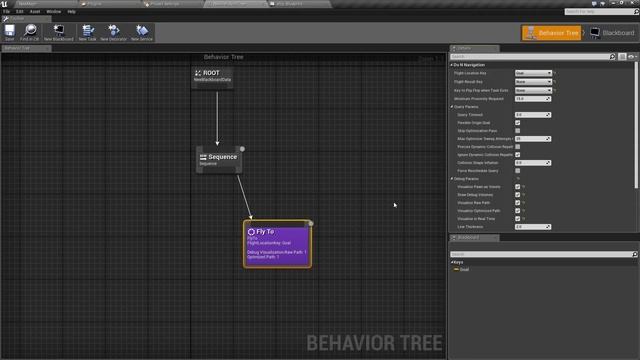Click the New Task toolbar icon
Viewport: 640px width, 360px height.
(x=87, y=32)
